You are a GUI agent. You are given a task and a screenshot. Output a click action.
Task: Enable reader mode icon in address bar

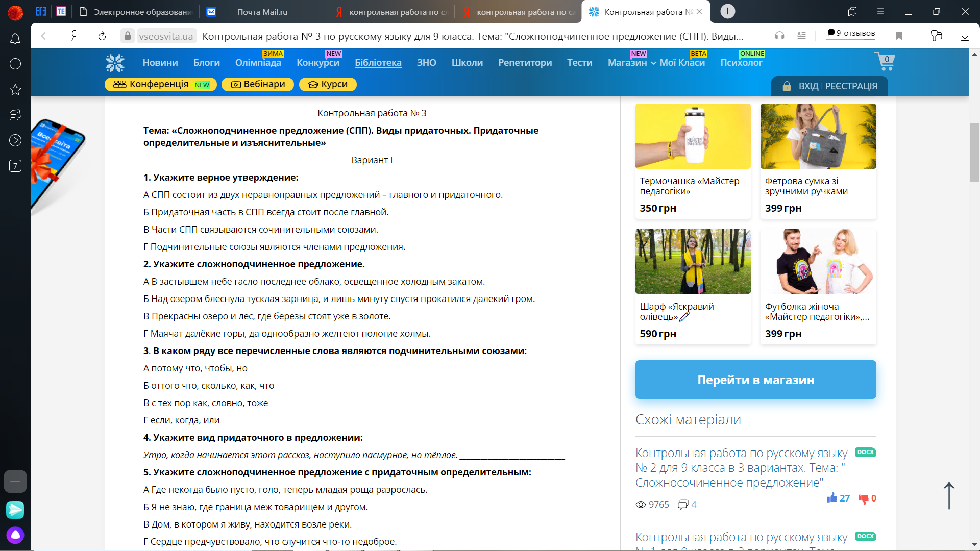click(x=802, y=36)
